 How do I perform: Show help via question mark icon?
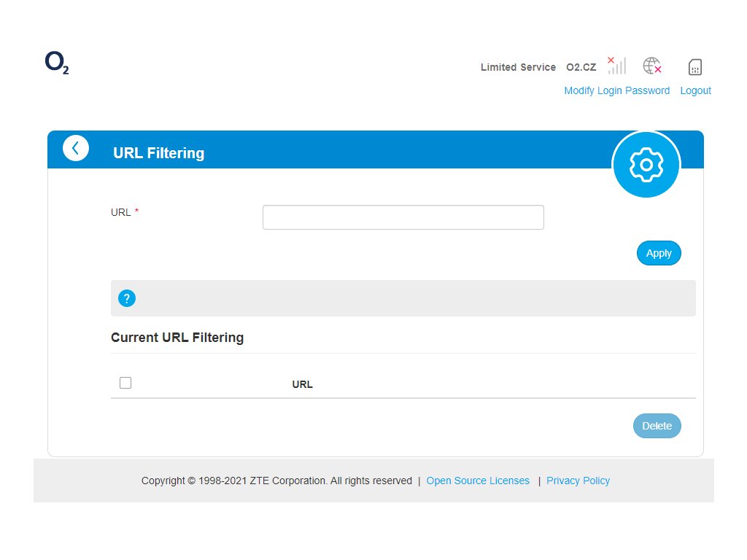click(x=127, y=298)
